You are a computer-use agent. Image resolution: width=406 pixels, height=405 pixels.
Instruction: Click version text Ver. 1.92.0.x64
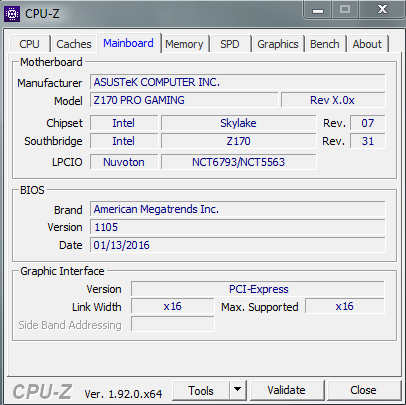123,394
